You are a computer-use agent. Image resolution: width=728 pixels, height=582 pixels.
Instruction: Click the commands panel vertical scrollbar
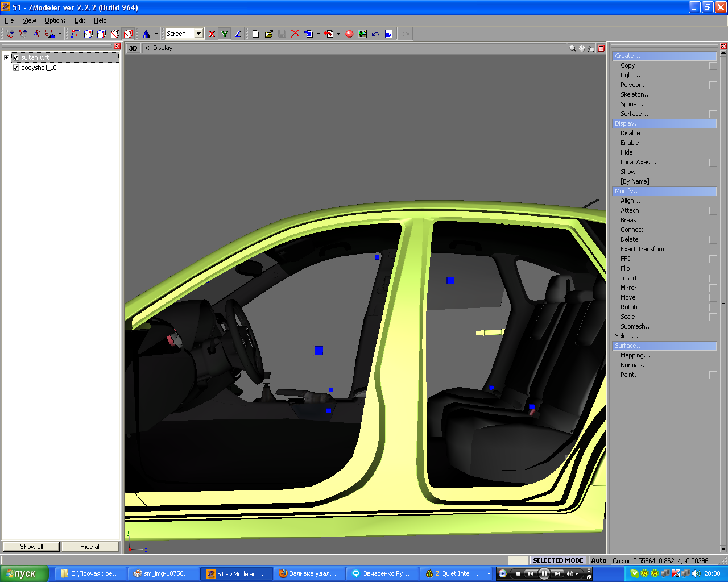(723, 302)
